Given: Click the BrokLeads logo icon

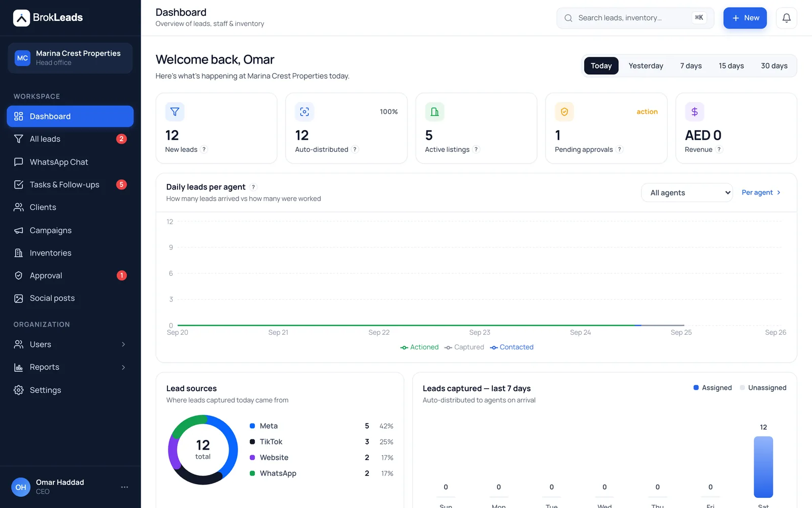Looking at the screenshot, I should point(21,18).
